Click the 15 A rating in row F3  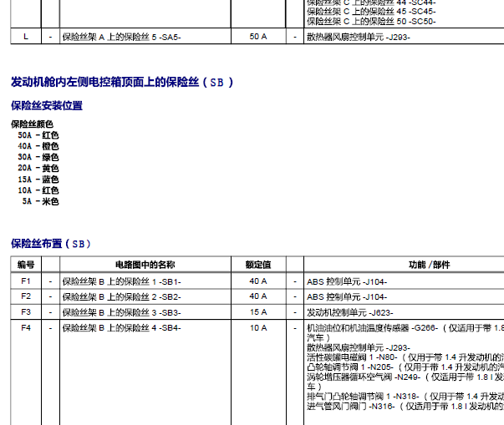coord(258,312)
